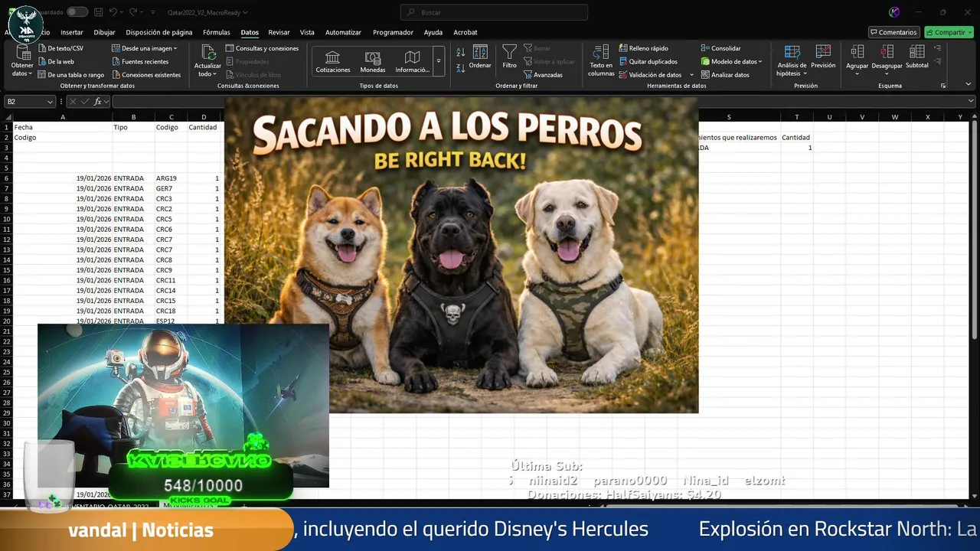Image resolution: width=980 pixels, height=551 pixels.
Task: Open the Dibujar tab
Action: tap(104, 32)
